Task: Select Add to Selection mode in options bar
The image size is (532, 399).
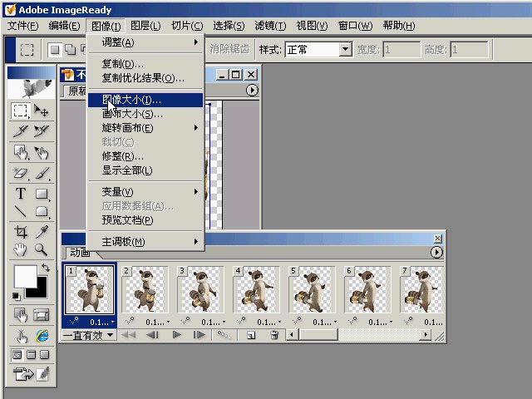Action: [70, 50]
